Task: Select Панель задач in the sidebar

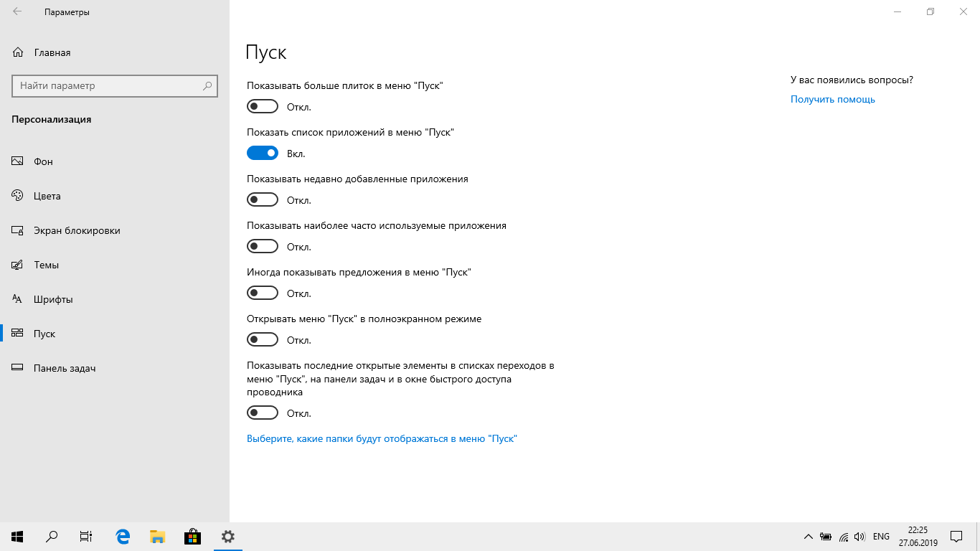Action: [x=65, y=368]
